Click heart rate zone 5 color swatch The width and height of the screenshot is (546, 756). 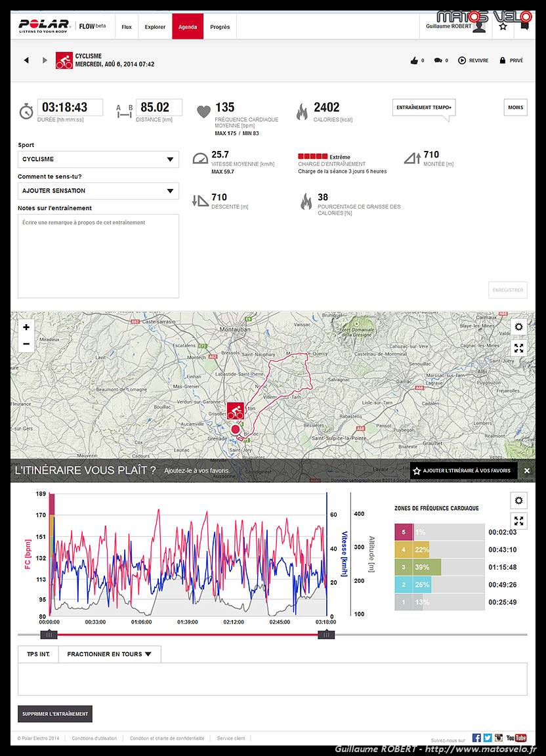(x=404, y=532)
